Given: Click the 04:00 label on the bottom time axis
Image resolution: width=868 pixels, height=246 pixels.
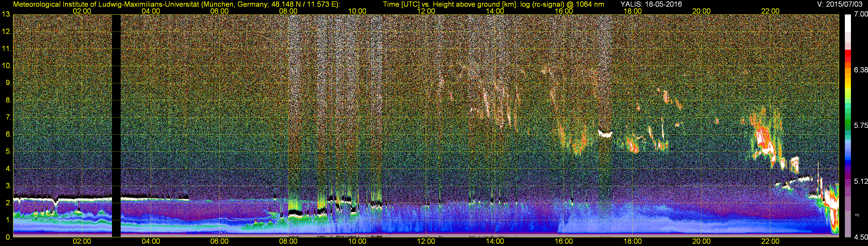Looking at the screenshot, I should pos(151,241).
